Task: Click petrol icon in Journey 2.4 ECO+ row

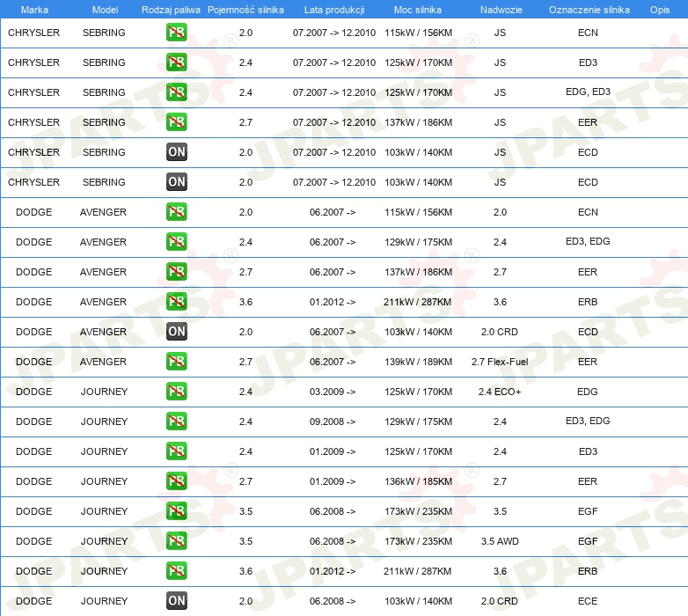Action: pyautogui.click(x=176, y=391)
